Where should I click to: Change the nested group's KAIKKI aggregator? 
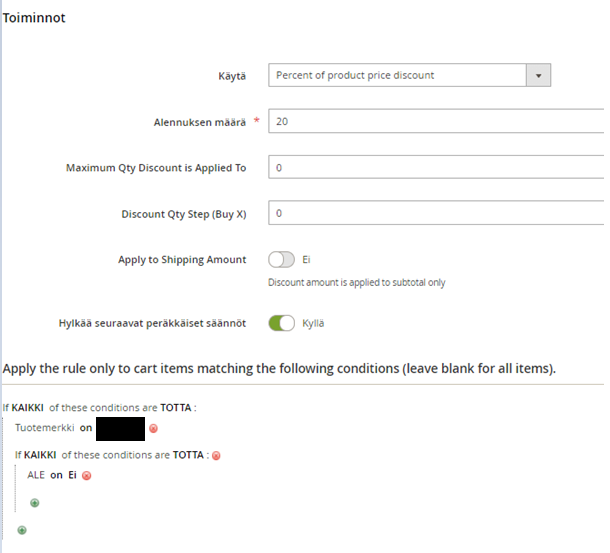pos(41,455)
